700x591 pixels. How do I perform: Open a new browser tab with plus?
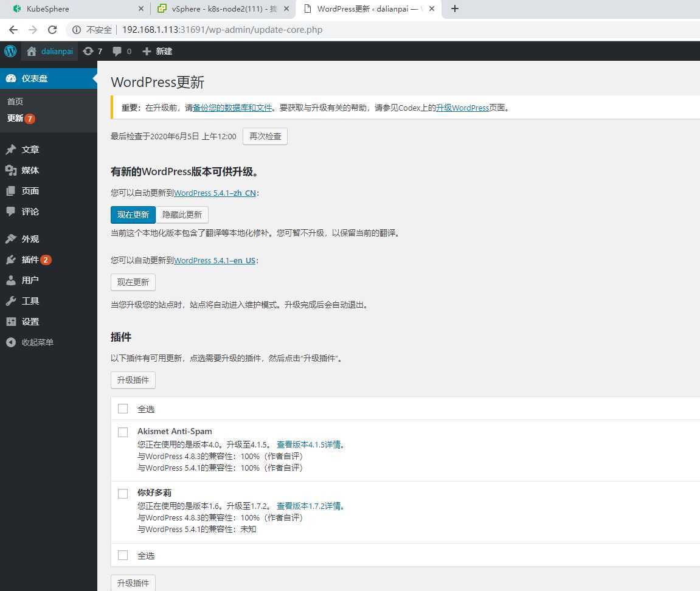click(454, 9)
